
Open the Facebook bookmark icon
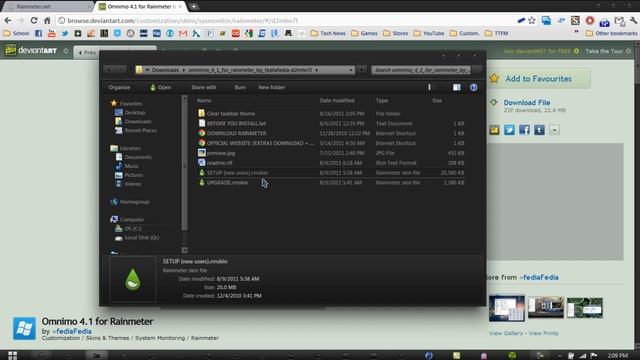38,33
